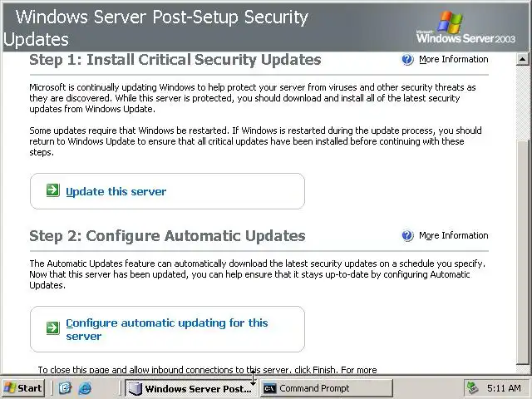Click the green arrow beside Update this server
532x399 pixels.
pos(52,191)
